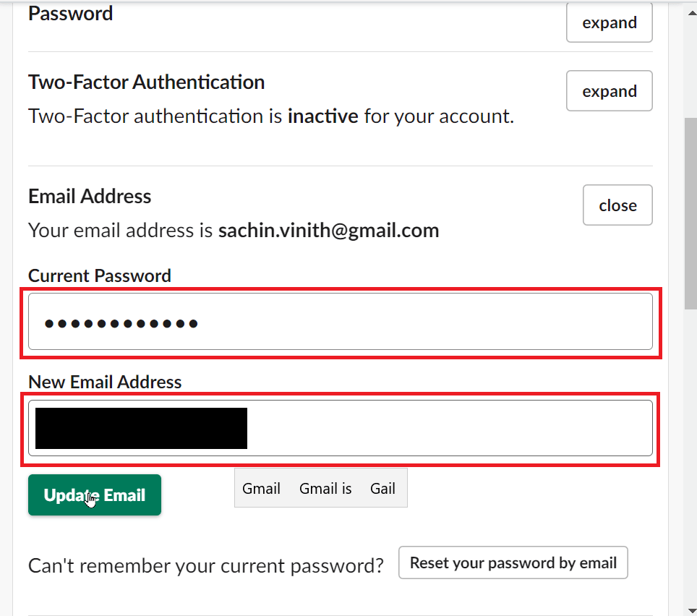This screenshot has height=616, width=697.
Task: Click the "Can't remember your current password?" text
Action: pyautogui.click(x=205, y=565)
